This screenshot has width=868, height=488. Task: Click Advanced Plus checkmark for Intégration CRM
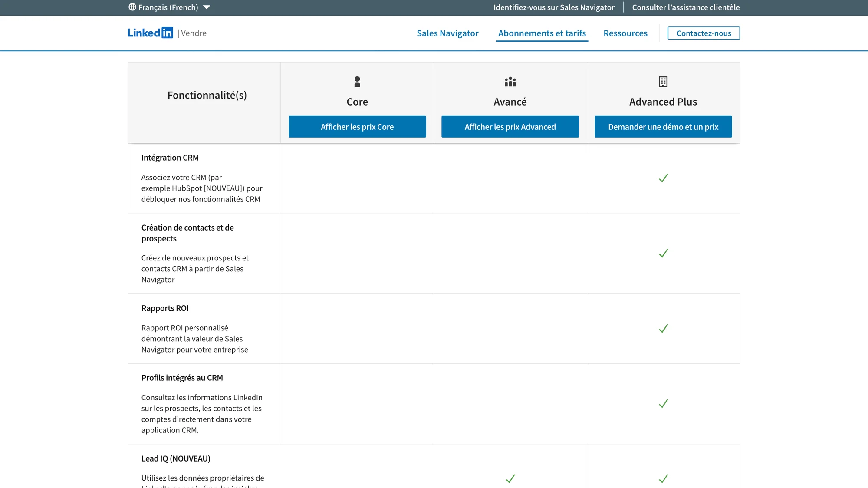(x=663, y=178)
